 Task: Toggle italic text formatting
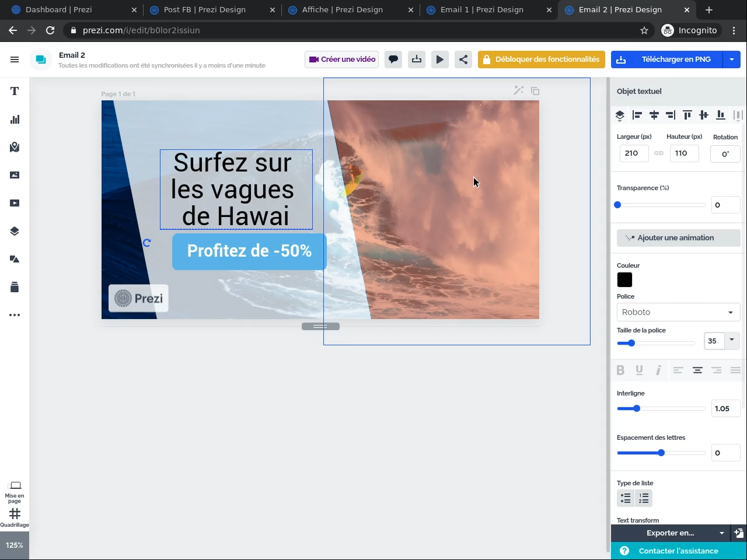[658, 370]
